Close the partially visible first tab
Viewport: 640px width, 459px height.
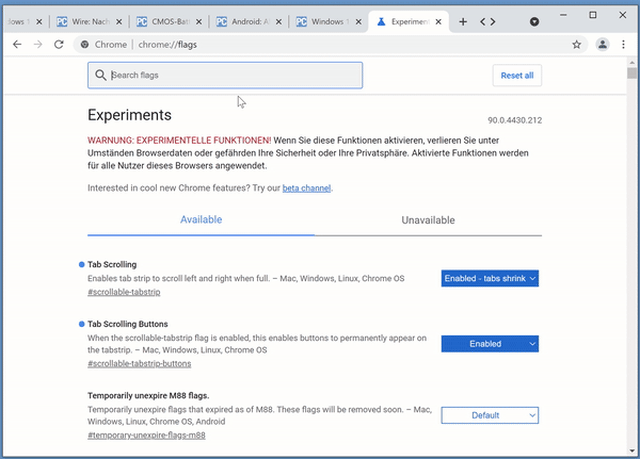pos(39,22)
